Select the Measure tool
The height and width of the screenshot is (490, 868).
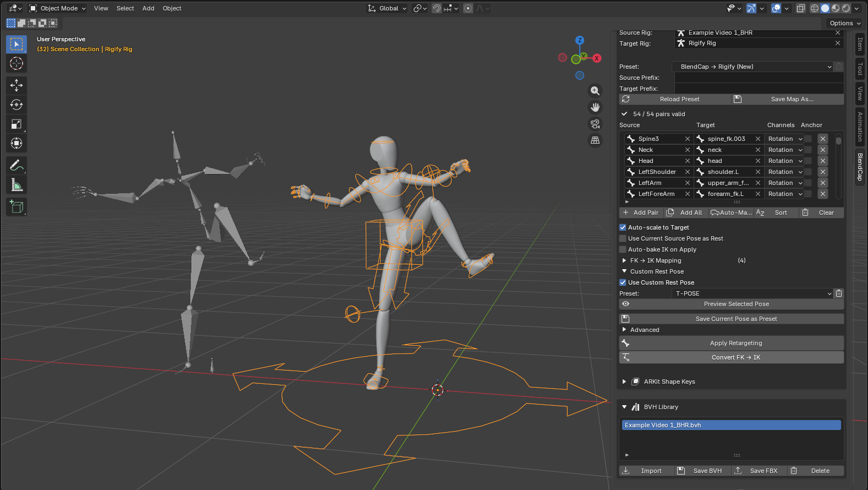(x=17, y=185)
